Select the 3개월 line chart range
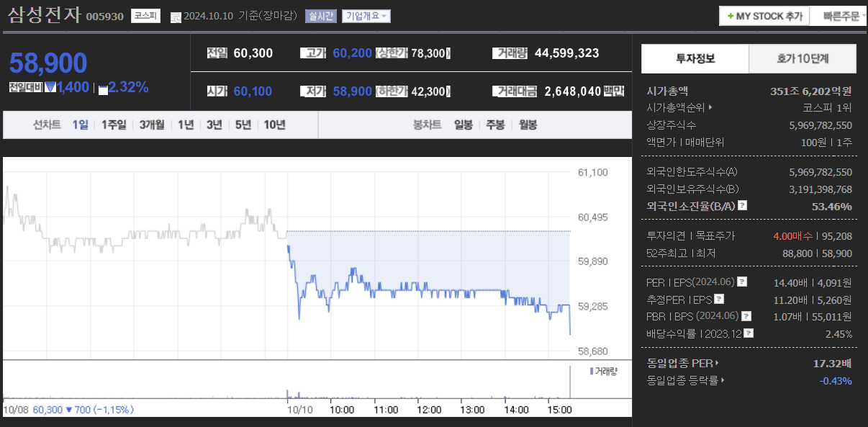Image resolution: width=868 pixels, height=427 pixels. (x=153, y=125)
